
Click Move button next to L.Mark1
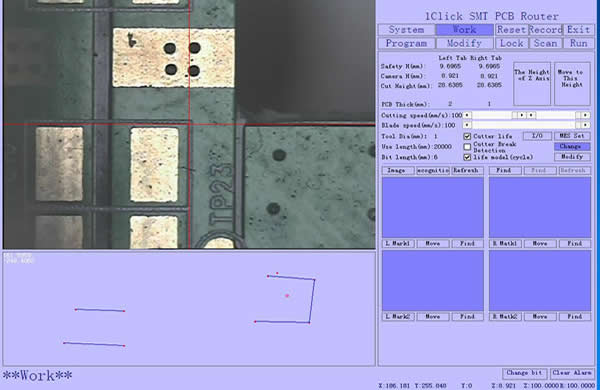tap(433, 243)
